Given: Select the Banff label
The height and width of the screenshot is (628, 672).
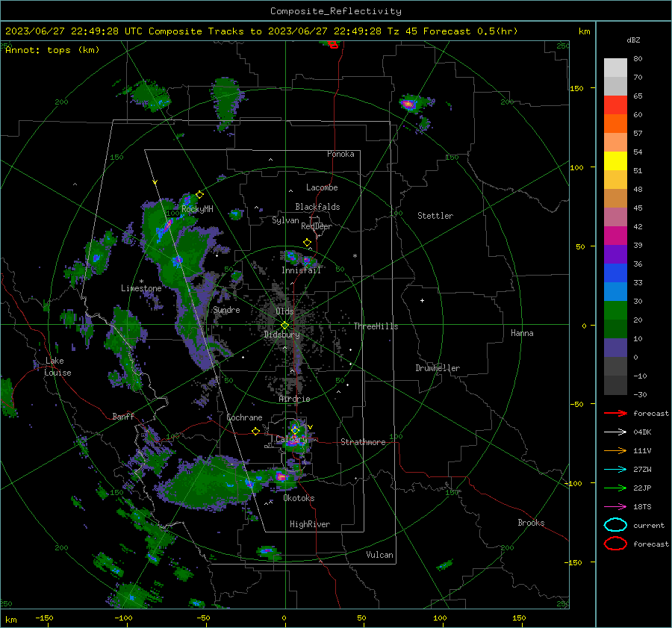Looking at the screenshot, I should [123, 416].
